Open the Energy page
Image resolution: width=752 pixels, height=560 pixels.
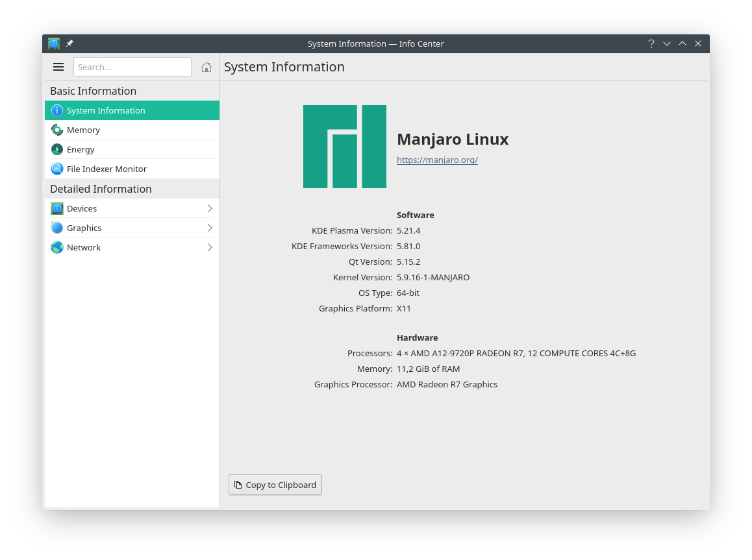[132, 149]
